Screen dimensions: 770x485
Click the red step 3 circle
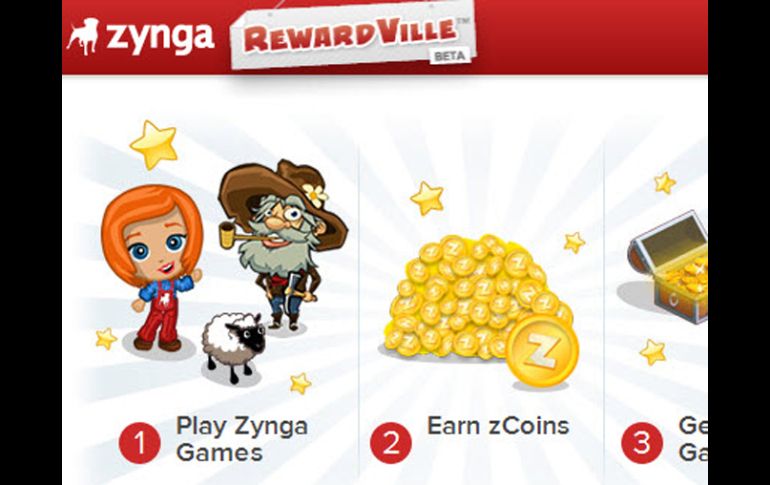[642, 443]
